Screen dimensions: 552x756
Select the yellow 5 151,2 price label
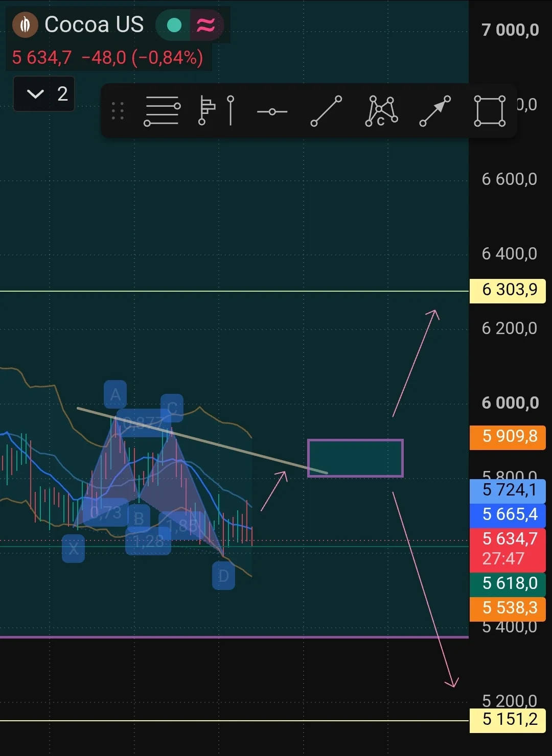pos(508,720)
